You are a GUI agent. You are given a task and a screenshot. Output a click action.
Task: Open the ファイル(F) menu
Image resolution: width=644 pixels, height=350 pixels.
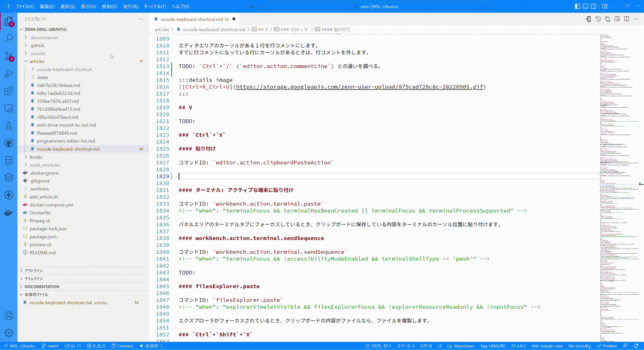(x=25, y=6)
